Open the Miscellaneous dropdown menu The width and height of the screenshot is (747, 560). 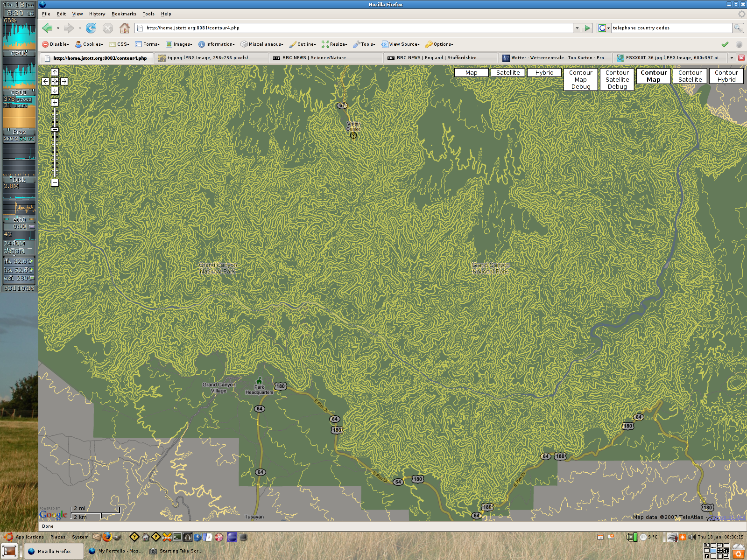262,44
